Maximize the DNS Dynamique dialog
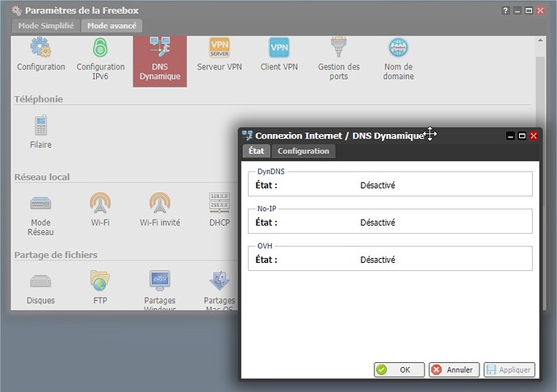This screenshot has width=557, height=392. point(521,136)
